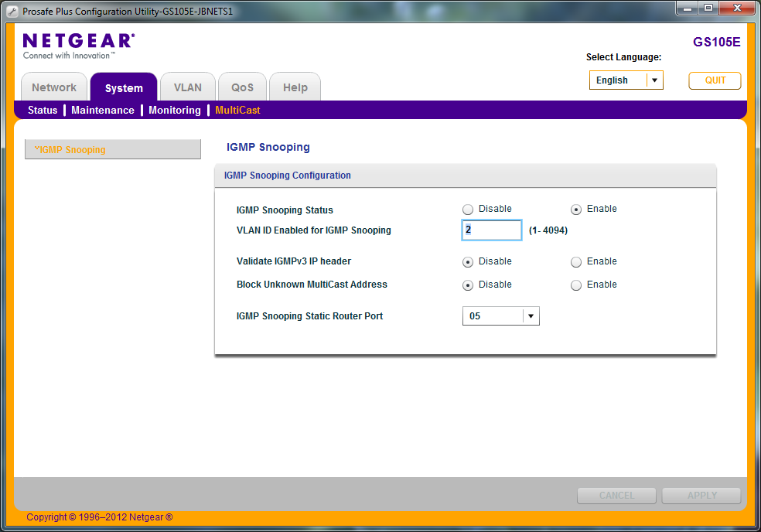The width and height of the screenshot is (761, 532).
Task: Click the (1- 4094) range hint
Action: click(x=548, y=230)
